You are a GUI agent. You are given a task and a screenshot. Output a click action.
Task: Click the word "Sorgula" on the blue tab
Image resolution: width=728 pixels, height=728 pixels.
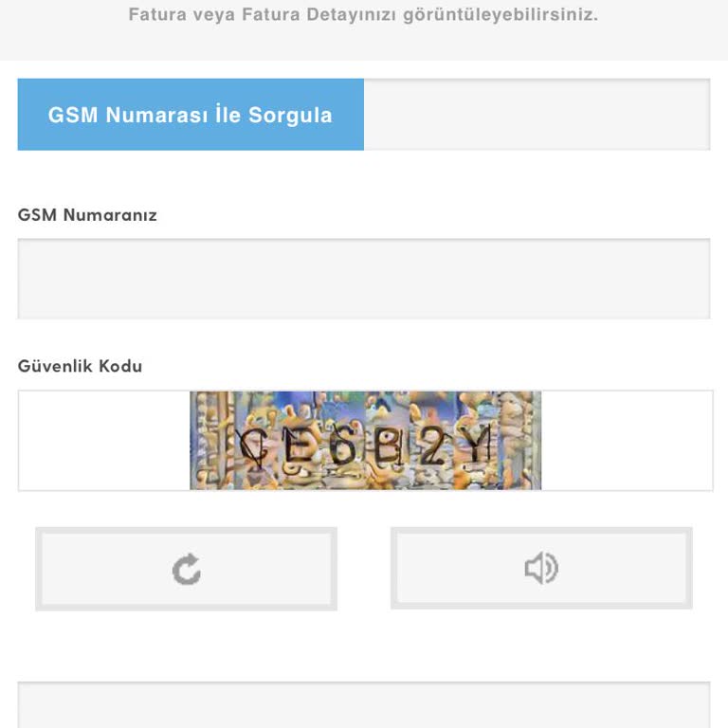[290, 115]
